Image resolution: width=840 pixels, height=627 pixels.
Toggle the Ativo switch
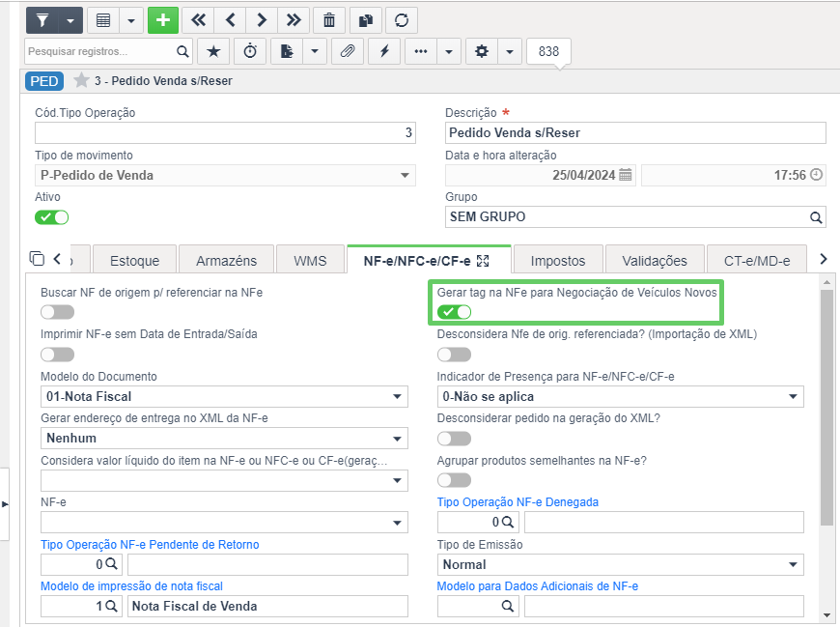[x=51, y=217]
